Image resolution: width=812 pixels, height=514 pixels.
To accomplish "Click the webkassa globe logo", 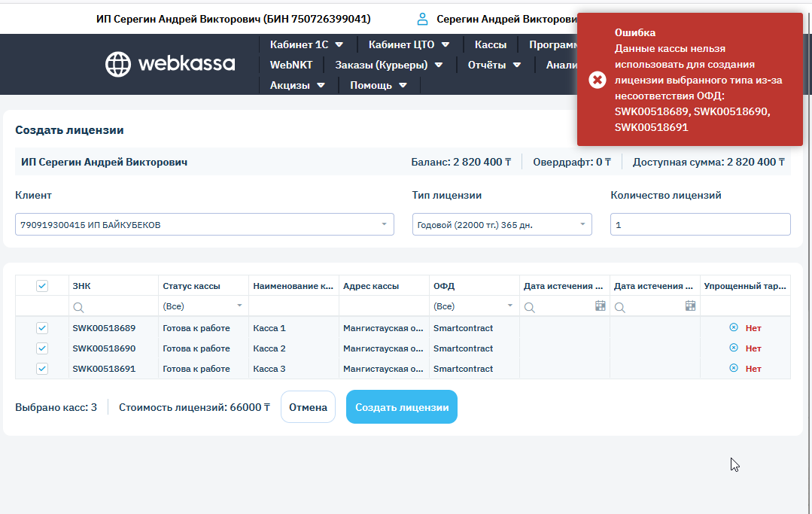I will 118,64.
